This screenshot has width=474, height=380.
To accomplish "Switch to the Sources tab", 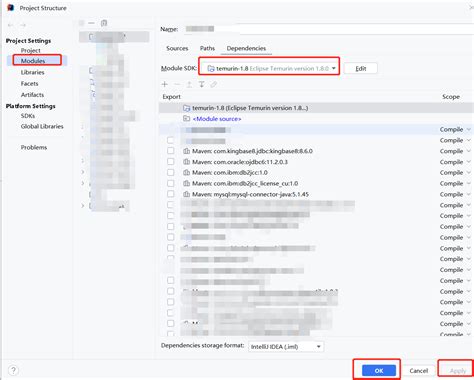I will click(177, 48).
